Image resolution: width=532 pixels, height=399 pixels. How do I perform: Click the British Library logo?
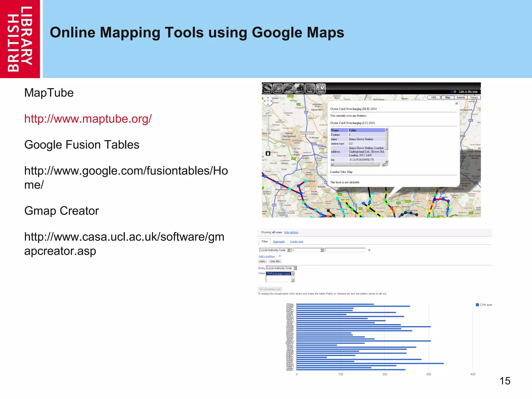click(20, 39)
